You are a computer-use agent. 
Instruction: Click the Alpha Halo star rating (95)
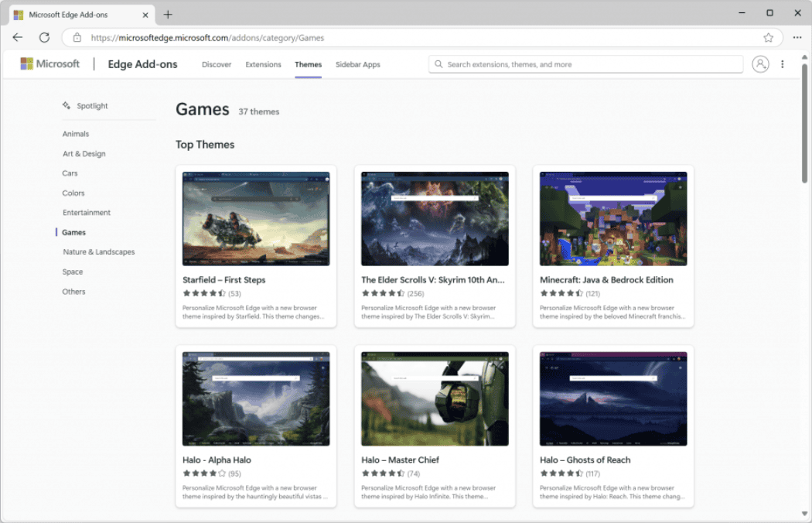[x=212, y=473]
